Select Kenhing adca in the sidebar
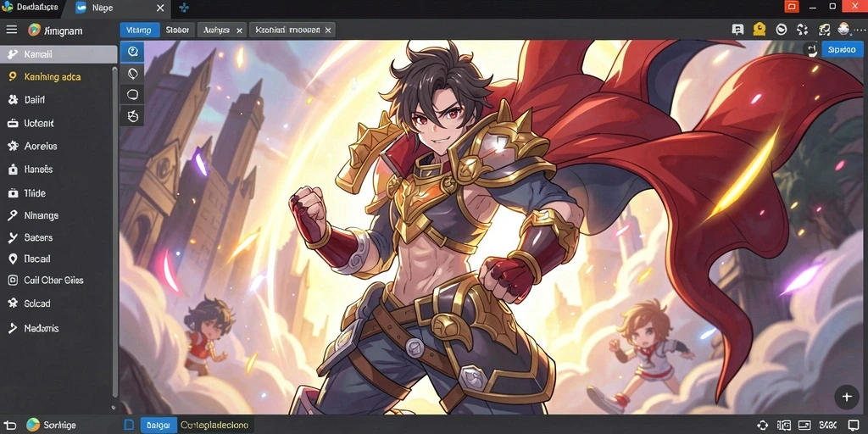Viewport: 868px width, 434px height. click(53, 77)
